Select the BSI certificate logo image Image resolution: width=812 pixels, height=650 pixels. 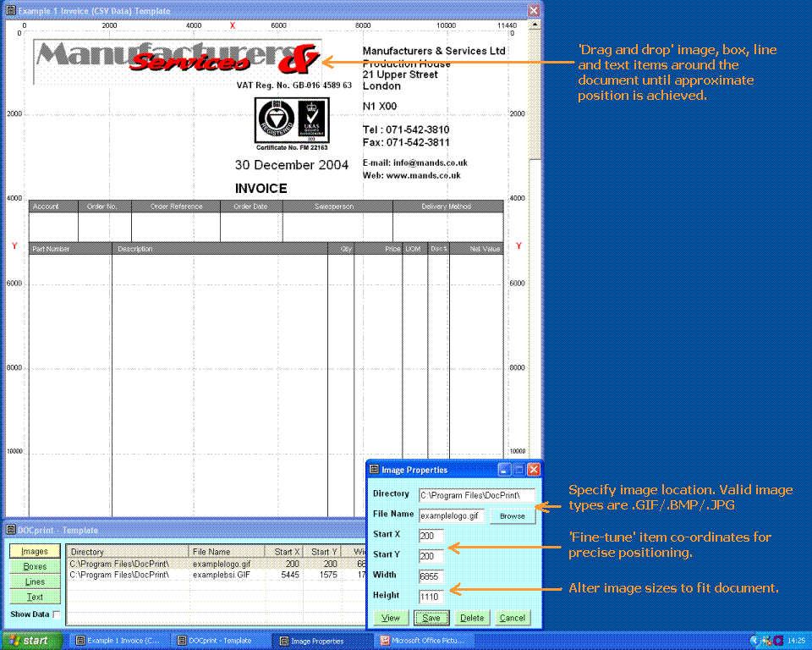(293, 120)
